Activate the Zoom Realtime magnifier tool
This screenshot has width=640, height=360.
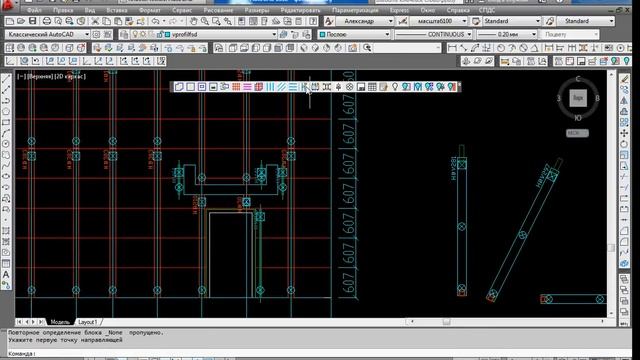tap(204, 21)
